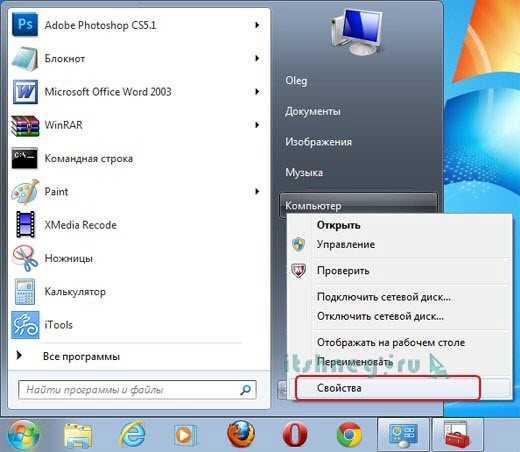Click the computer user picture at top
The height and width of the screenshot is (452, 520).
(357, 32)
